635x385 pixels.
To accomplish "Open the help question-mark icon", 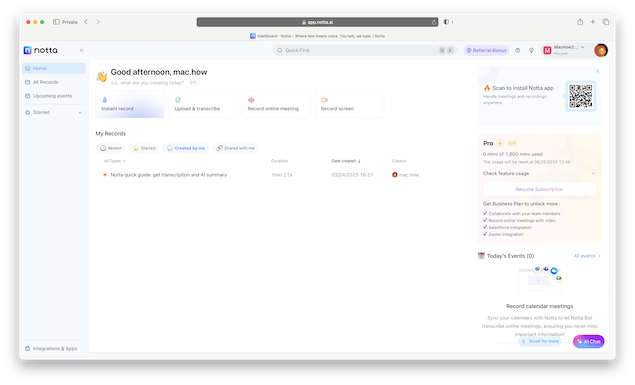I will pos(518,50).
